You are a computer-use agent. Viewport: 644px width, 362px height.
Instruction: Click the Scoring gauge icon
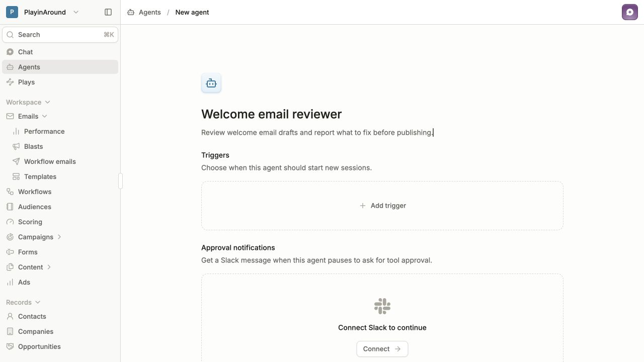click(x=10, y=222)
